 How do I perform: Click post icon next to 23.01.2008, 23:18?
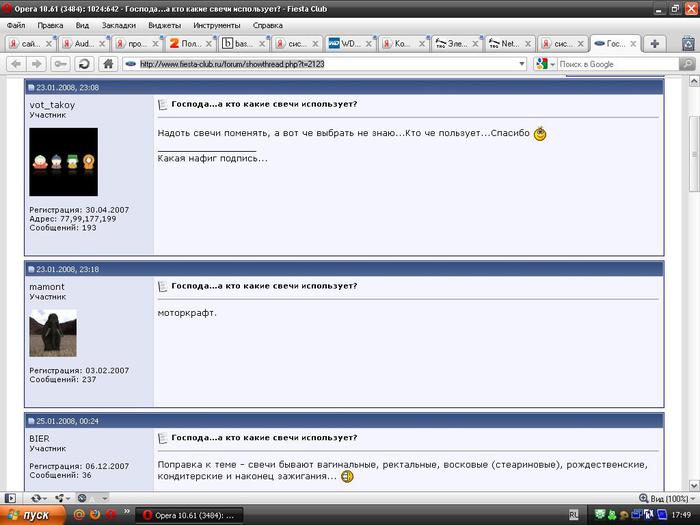31,269
